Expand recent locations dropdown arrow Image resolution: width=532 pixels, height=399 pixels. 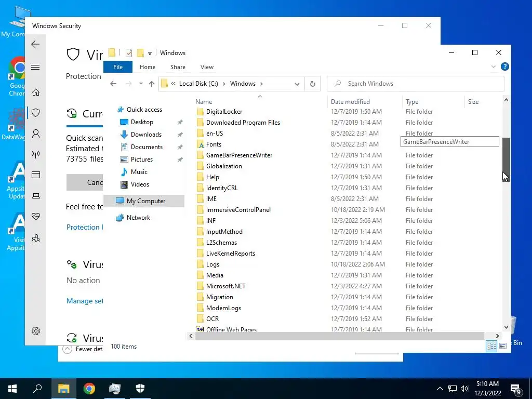coord(141,84)
